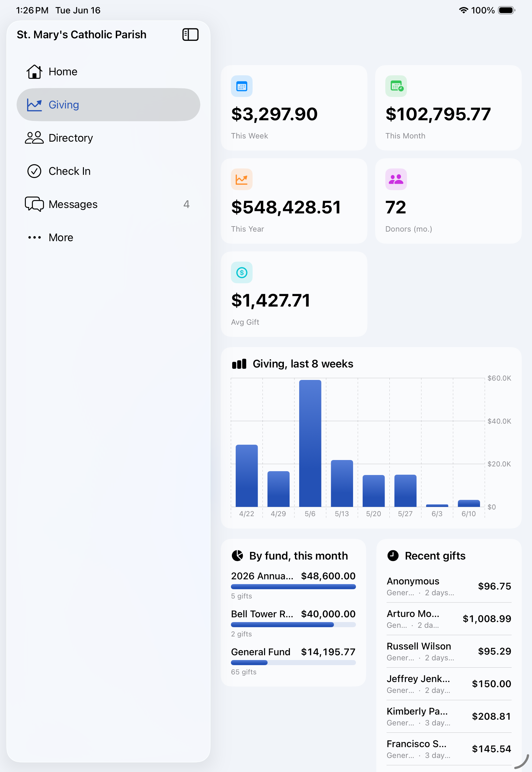This screenshot has width=532, height=772.
Task: Open the $3,297.90 This Week card
Action: tap(294, 108)
